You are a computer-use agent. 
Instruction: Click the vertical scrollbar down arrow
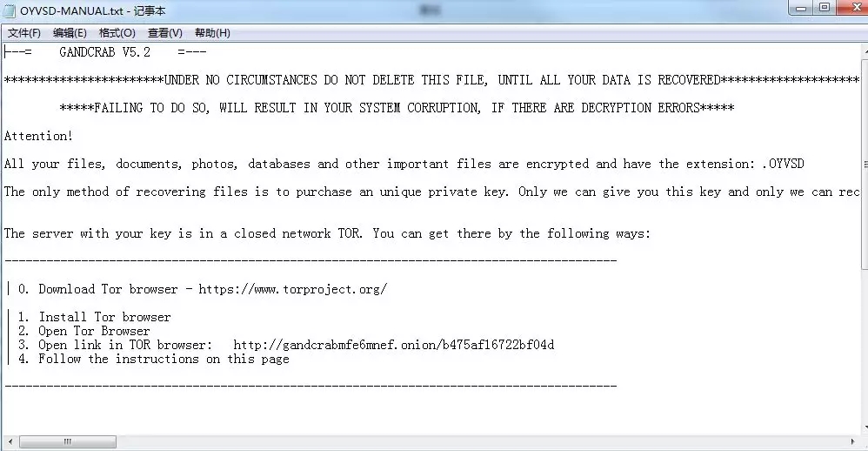click(865, 427)
